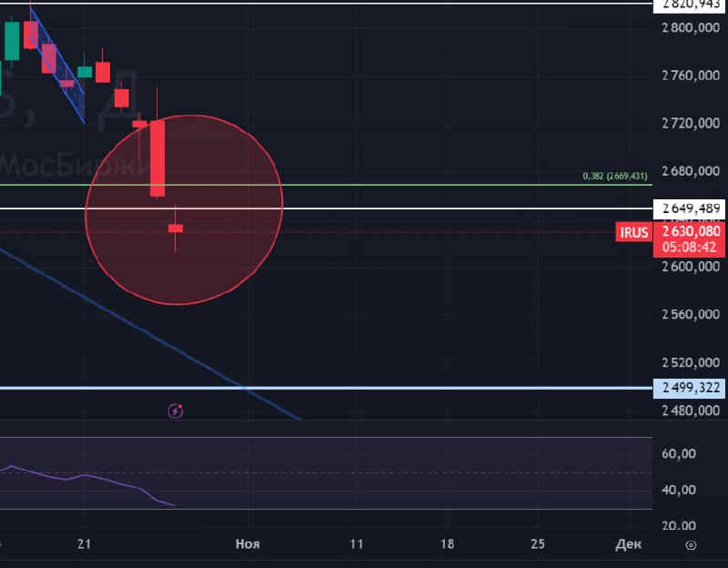The image size is (728, 568).
Task: Click the large red candle body
Action: coord(157,158)
